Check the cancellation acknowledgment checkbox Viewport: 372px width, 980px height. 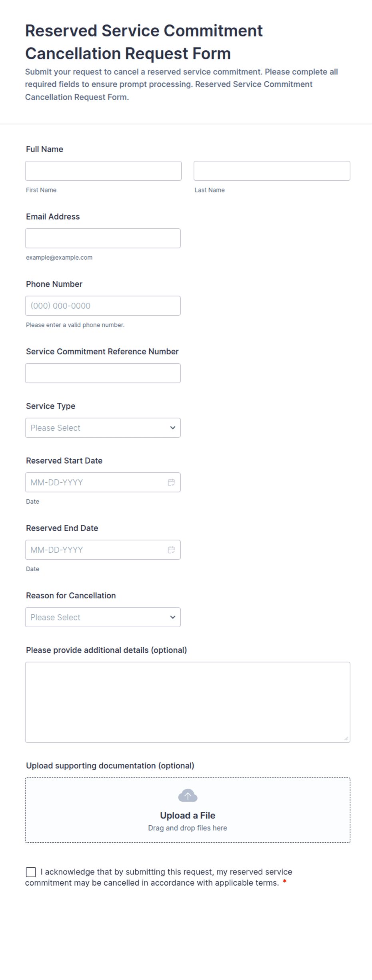[x=31, y=872]
